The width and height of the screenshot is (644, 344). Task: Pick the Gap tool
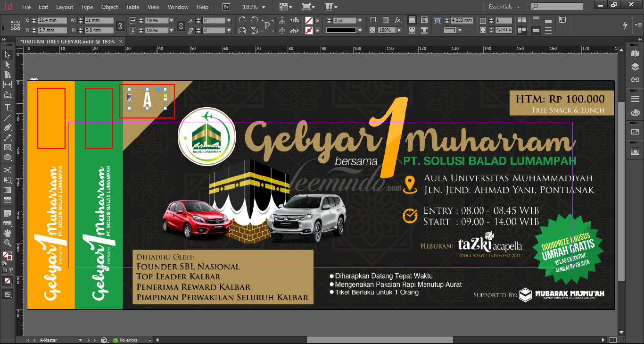tap(8, 84)
